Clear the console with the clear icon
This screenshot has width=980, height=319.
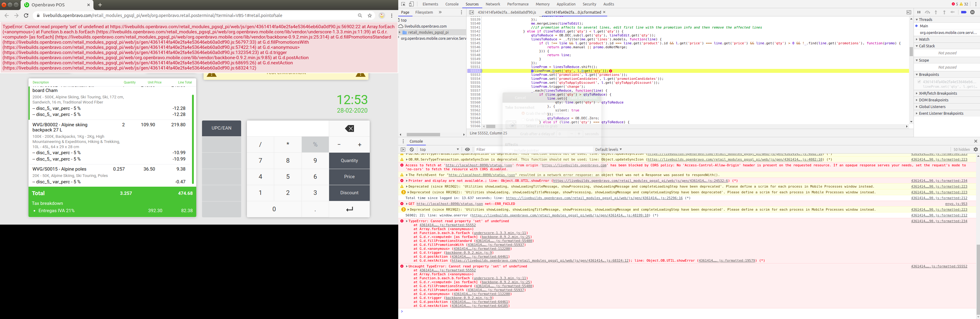pyautogui.click(x=412, y=150)
